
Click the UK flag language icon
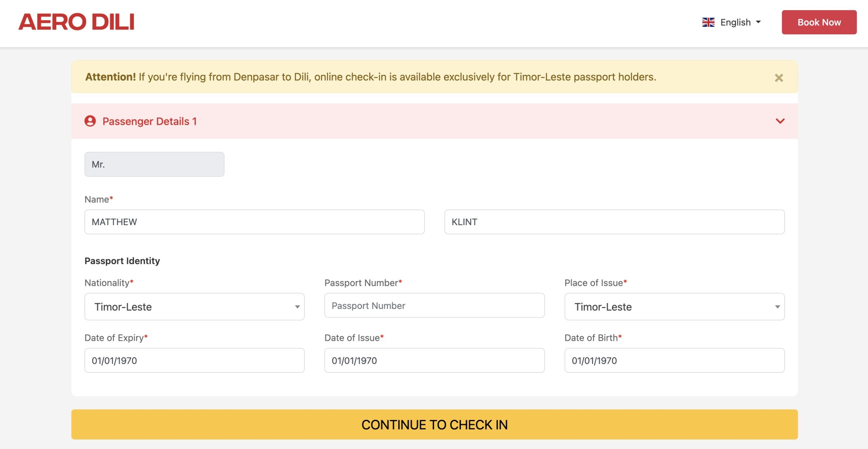[x=708, y=22]
